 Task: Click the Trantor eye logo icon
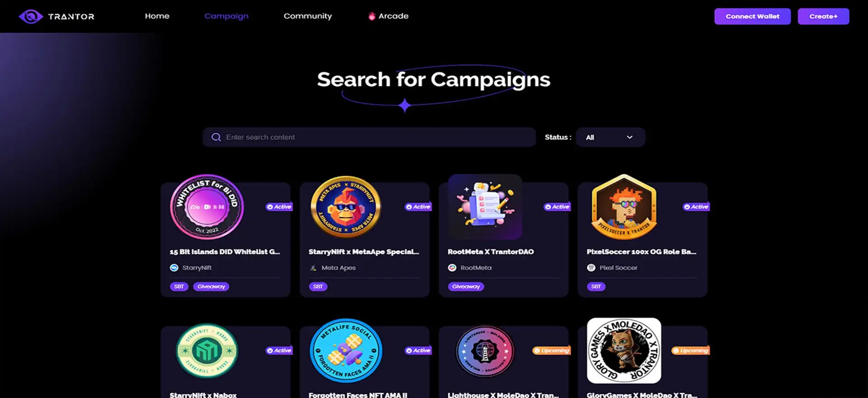point(31,17)
